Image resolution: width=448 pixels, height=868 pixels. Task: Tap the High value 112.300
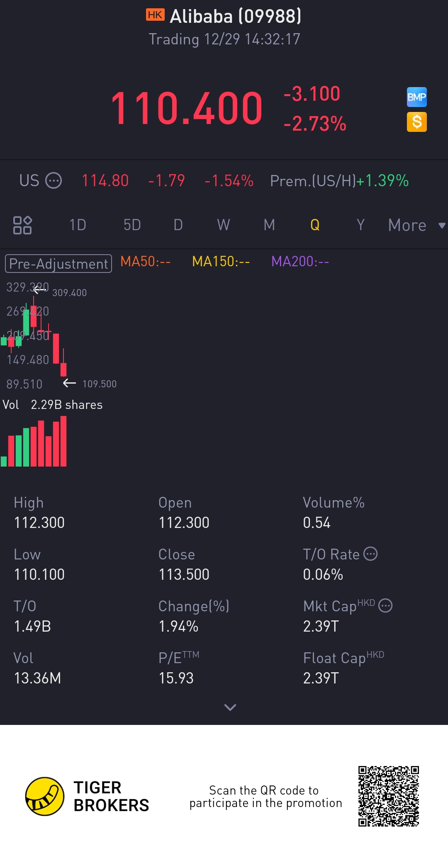39,523
